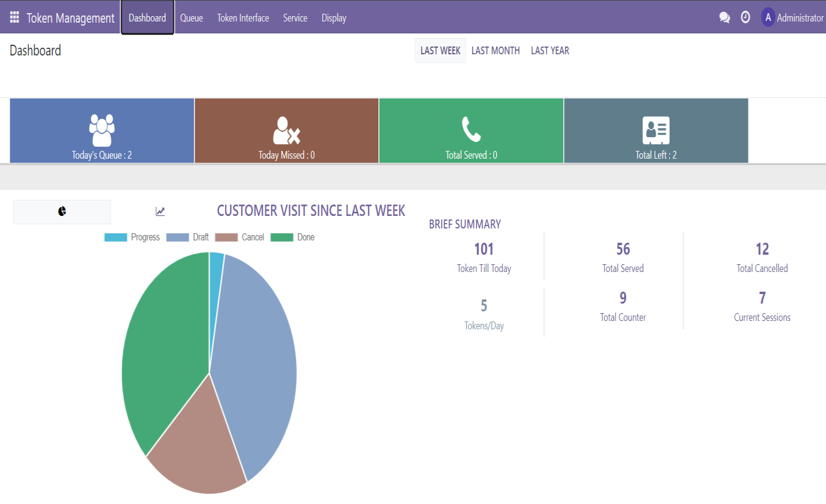The width and height of the screenshot is (826, 504).
Task: Click the Total Left contact card icon
Action: point(655,130)
